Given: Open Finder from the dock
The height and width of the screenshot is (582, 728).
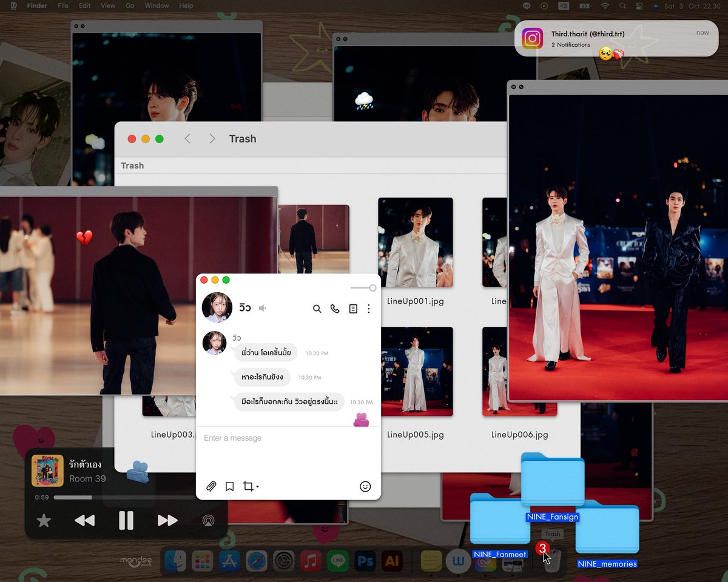Looking at the screenshot, I should (x=176, y=561).
